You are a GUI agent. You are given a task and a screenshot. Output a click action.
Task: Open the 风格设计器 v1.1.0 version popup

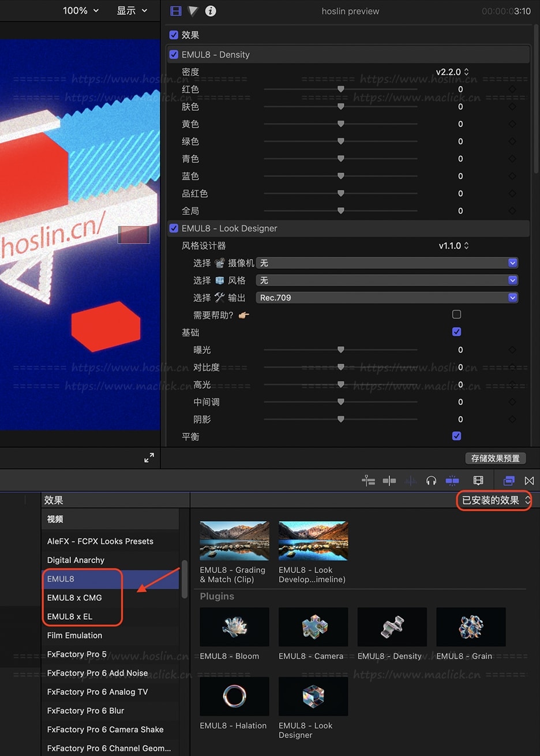pos(453,246)
